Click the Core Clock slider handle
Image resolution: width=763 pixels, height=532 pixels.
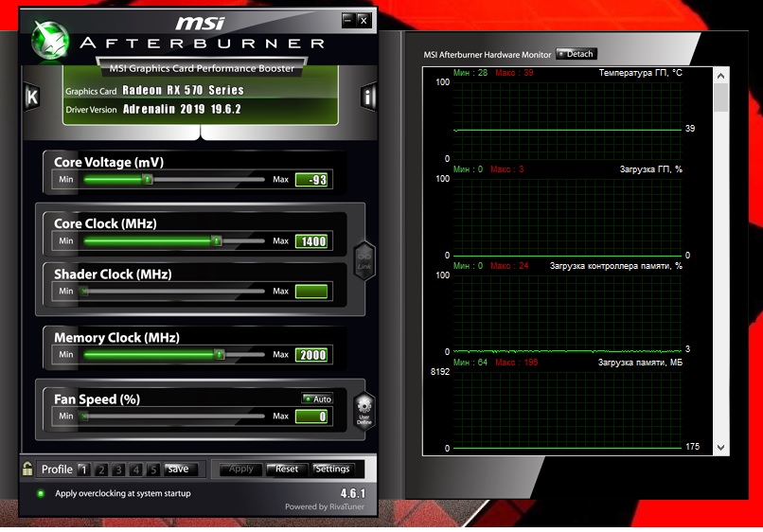[217, 241]
